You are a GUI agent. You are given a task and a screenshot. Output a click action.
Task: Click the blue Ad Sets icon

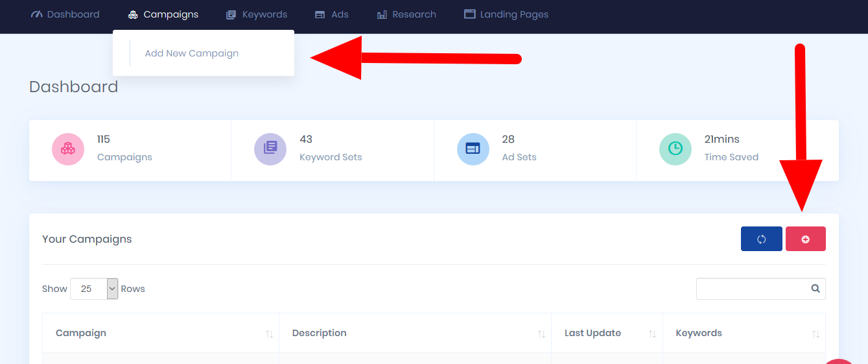[473, 149]
